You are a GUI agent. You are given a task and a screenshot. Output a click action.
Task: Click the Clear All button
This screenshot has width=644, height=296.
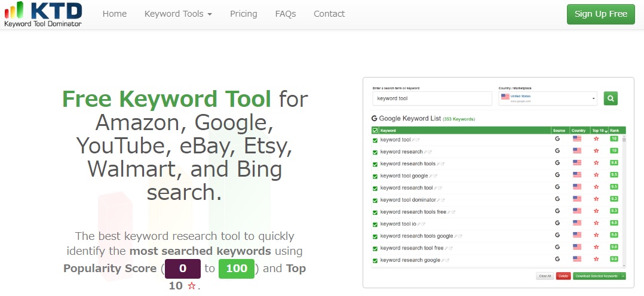pyautogui.click(x=545, y=276)
